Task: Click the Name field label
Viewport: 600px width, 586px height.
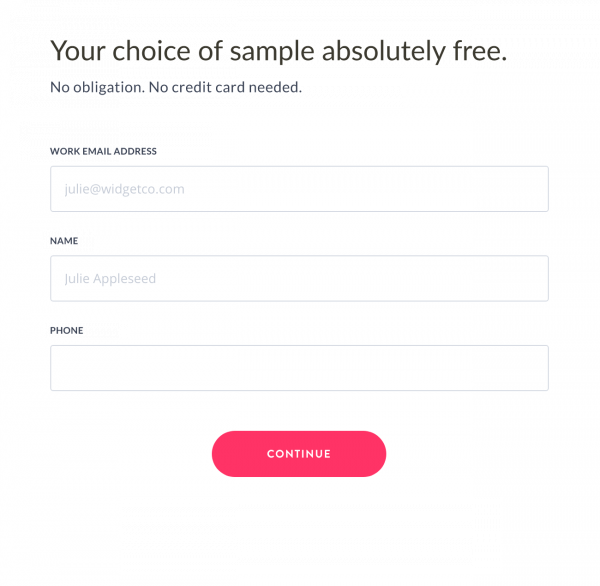Action: [x=64, y=241]
